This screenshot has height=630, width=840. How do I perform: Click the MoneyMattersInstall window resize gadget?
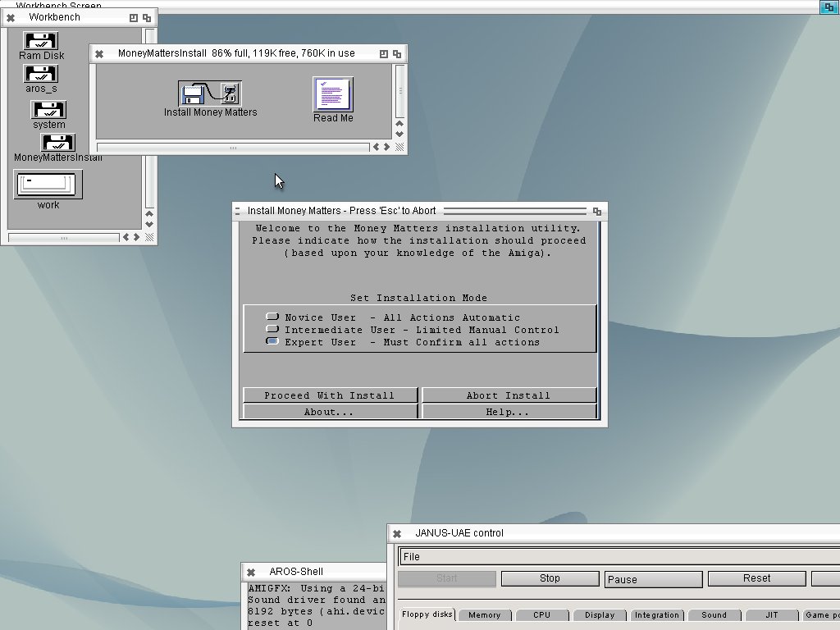[399, 147]
